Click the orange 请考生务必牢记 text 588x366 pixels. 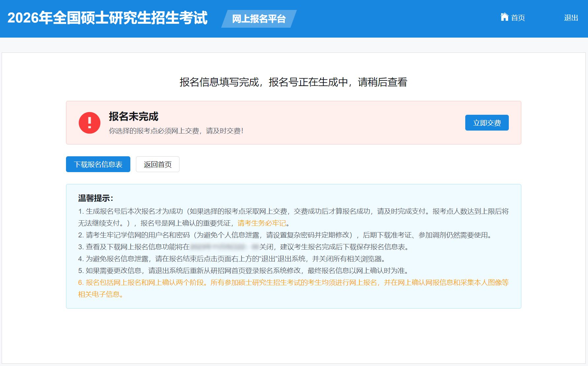pyautogui.click(x=262, y=223)
